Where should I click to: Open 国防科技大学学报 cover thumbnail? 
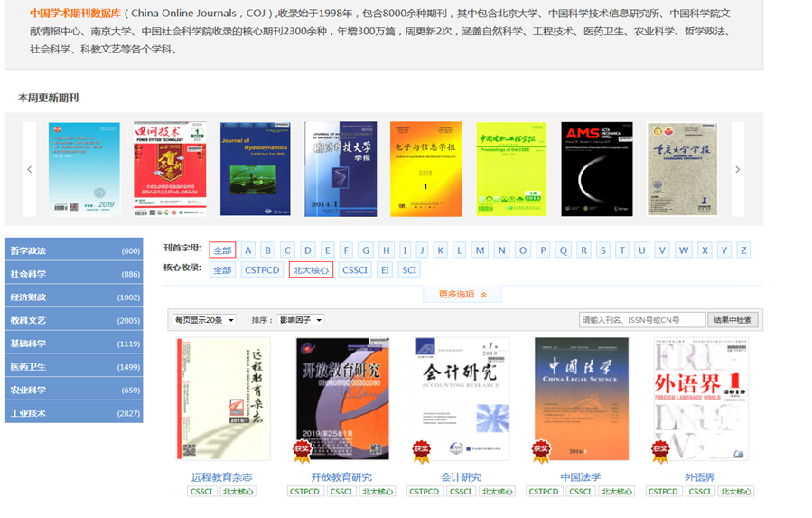point(341,169)
